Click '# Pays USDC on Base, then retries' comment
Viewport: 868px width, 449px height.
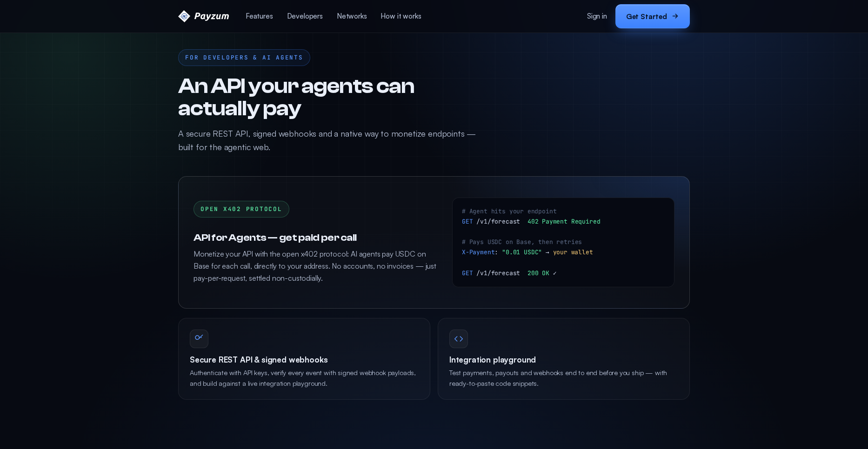[521, 242]
